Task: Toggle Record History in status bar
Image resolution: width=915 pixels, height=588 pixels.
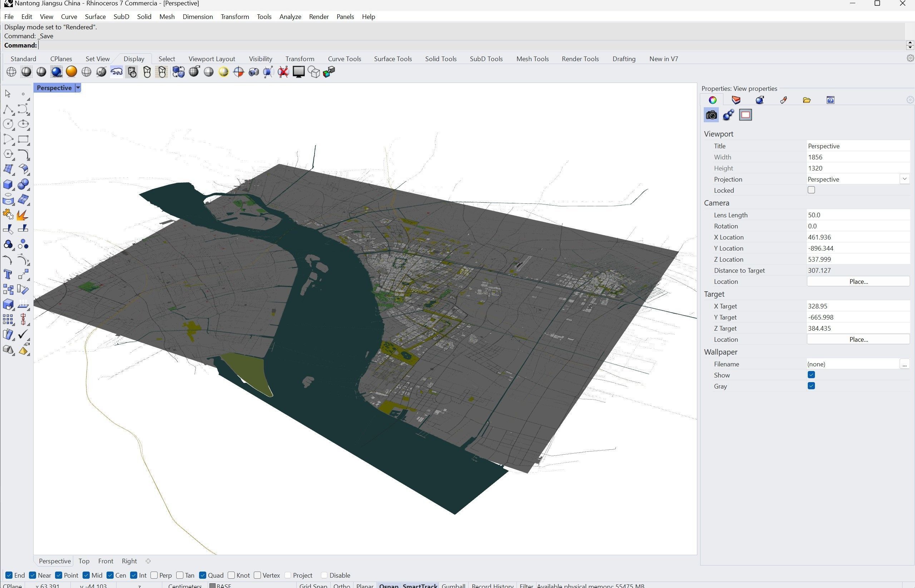Action: [x=493, y=585]
